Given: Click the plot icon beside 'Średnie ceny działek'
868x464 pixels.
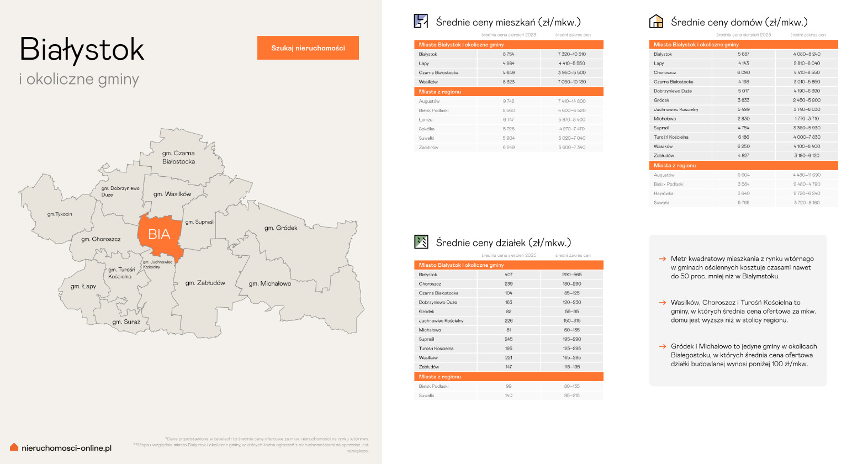Looking at the screenshot, I should coord(421,242).
